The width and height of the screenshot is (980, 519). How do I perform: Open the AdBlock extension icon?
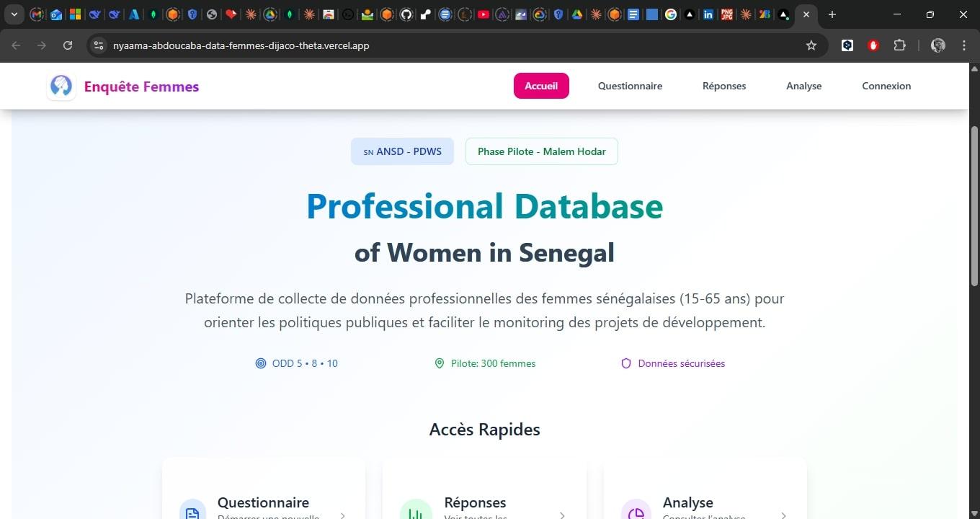pyautogui.click(x=873, y=45)
